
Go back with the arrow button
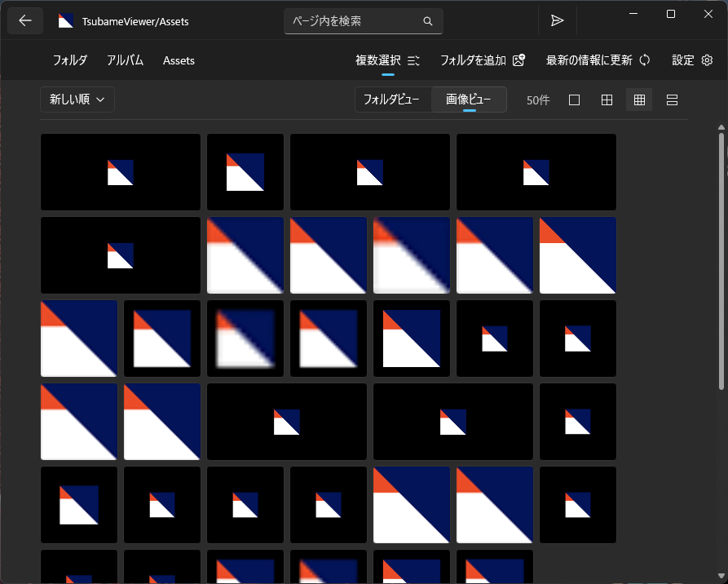[25, 20]
